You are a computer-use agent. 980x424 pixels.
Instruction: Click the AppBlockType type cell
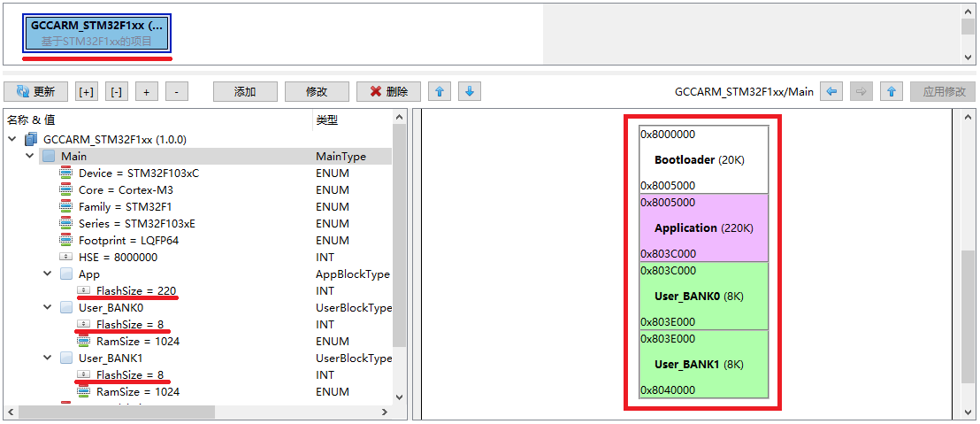353,274
